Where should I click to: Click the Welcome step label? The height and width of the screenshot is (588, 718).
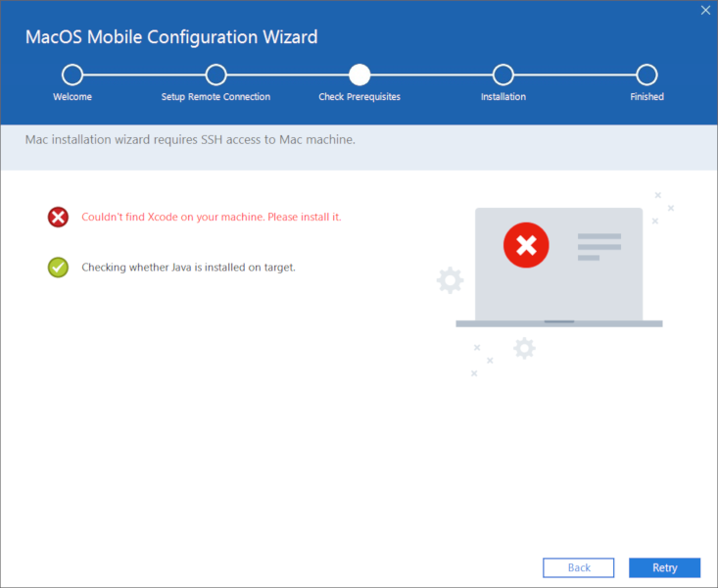72,97
